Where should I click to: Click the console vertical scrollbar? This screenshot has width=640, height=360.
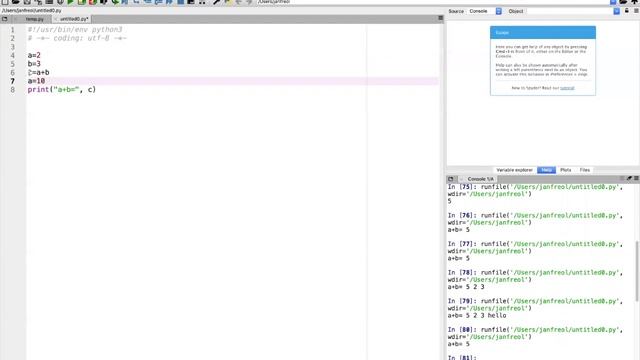coord(637,271)
